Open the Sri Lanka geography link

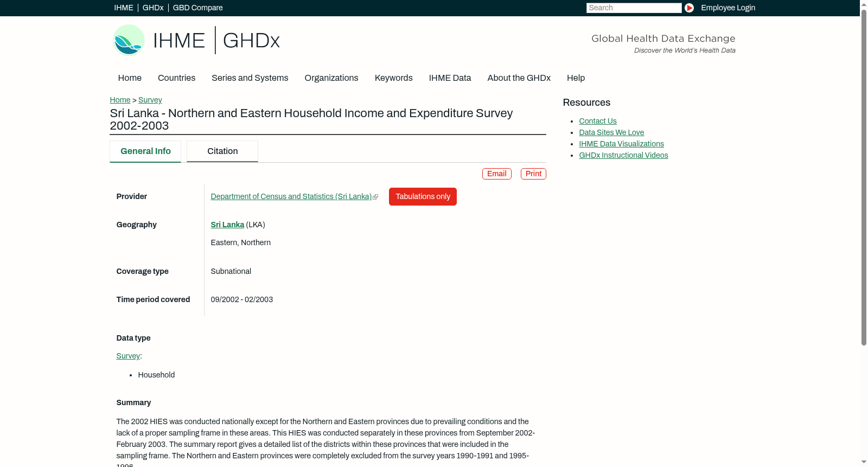[227, 225]
